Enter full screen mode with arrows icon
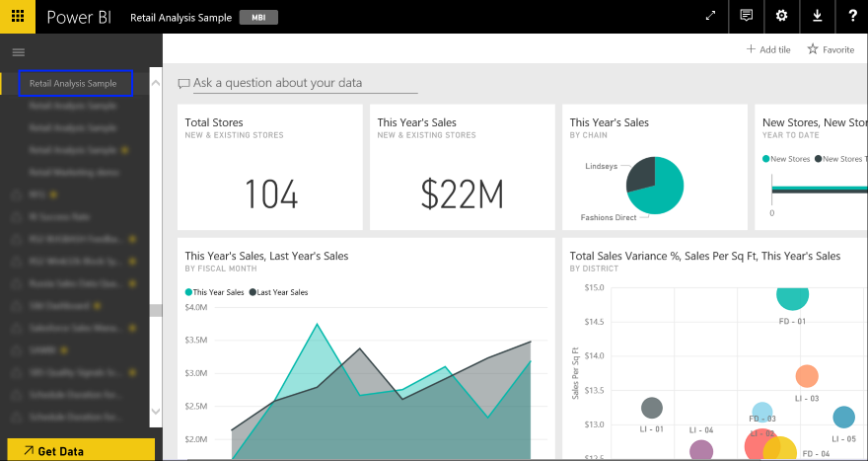This screenshot has height=461, width=868. pos(710,16)
